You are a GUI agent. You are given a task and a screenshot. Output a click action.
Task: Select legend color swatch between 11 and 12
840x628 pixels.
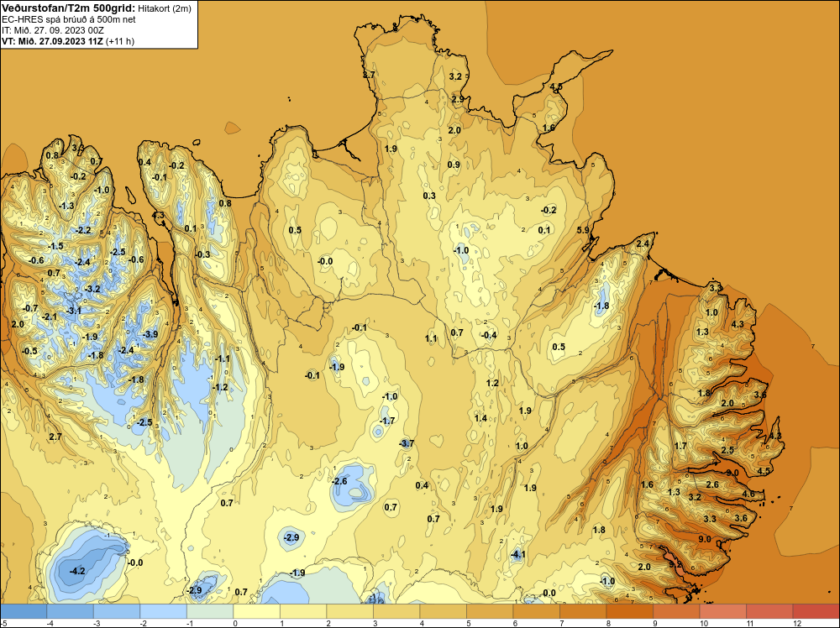click(769, 611)
